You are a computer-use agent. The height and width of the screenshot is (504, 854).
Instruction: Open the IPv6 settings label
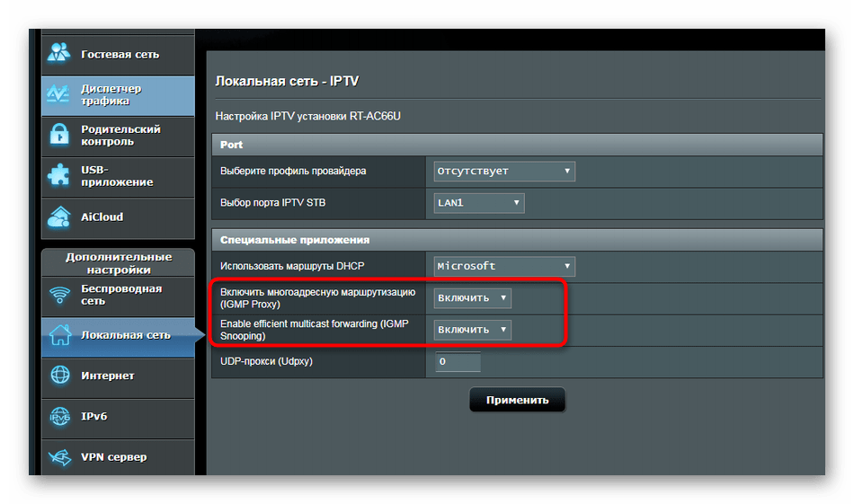tap(93, 416)
